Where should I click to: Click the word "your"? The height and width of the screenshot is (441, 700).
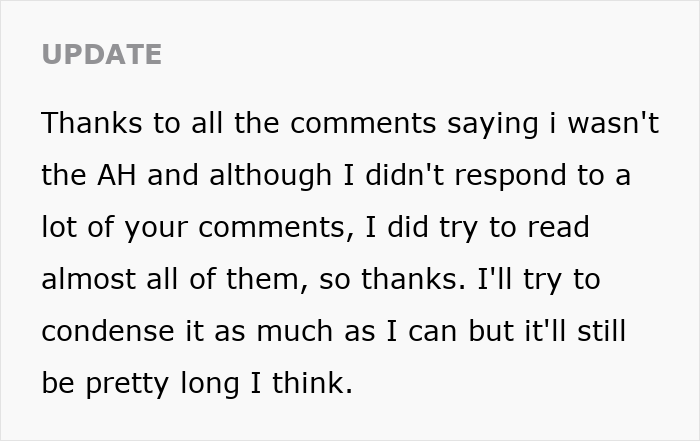(x=144, y=228)
